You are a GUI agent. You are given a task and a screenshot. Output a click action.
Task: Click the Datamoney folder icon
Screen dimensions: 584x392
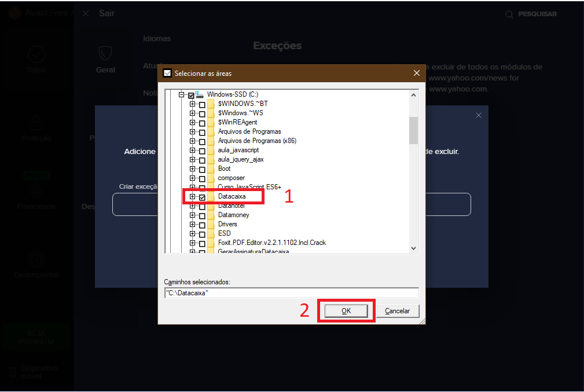click(211, 215)
